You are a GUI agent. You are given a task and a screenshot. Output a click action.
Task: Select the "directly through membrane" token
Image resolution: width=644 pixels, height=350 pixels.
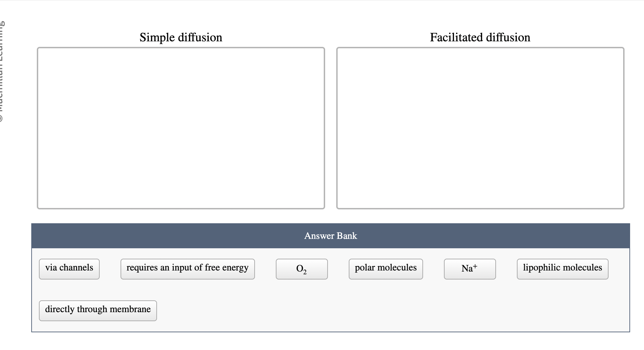point(98,309)
